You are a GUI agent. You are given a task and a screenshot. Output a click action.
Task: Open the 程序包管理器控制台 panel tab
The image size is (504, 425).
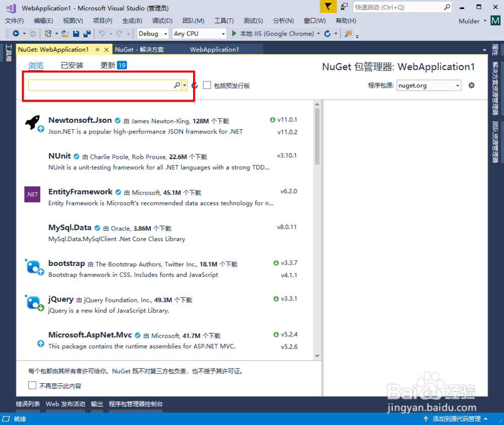pyautogui.click(x=136, y=404)
